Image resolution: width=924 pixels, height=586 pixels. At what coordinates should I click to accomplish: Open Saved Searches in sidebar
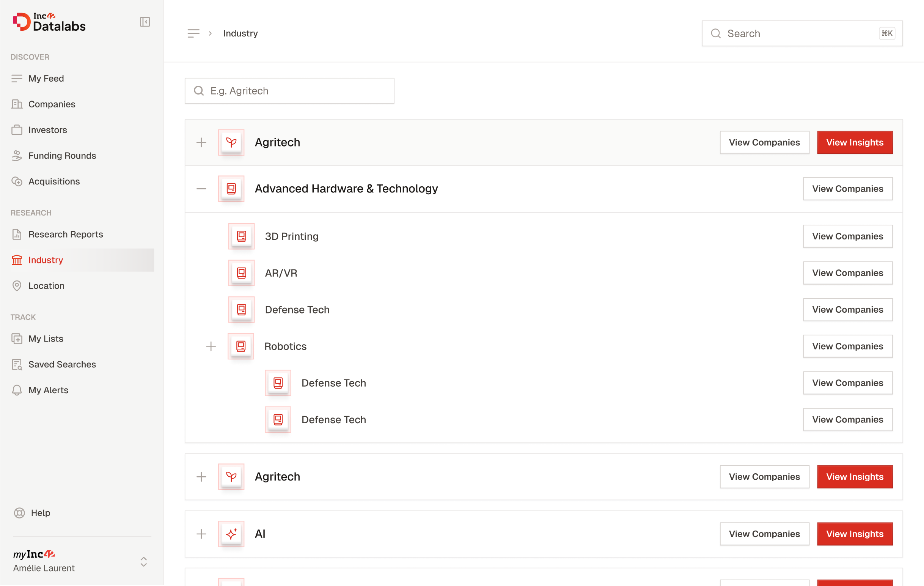[x=62, y=364]
